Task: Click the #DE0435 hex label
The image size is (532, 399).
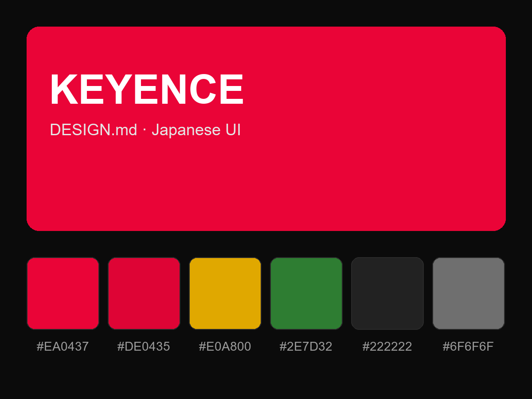Action: pyautogui.click(x=144, y=347)
